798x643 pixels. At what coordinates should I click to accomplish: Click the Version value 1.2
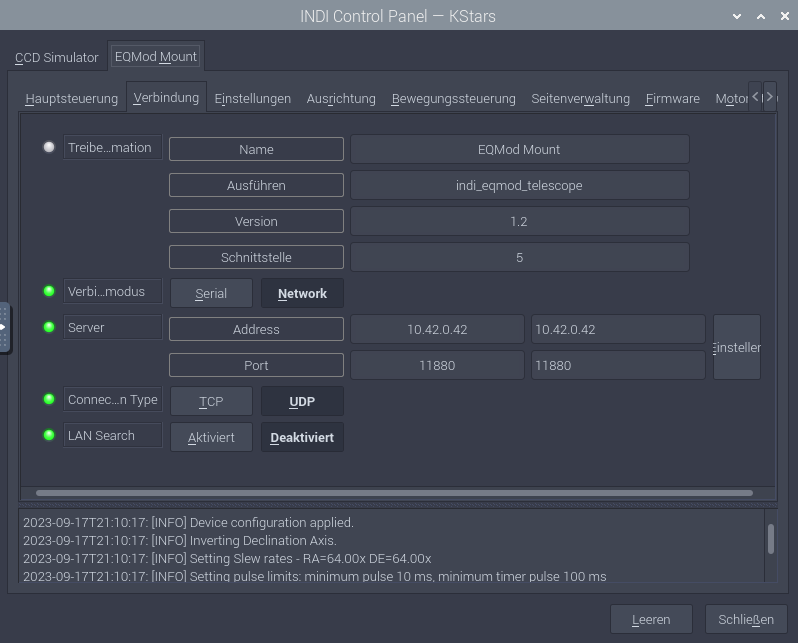pos(520,221)
